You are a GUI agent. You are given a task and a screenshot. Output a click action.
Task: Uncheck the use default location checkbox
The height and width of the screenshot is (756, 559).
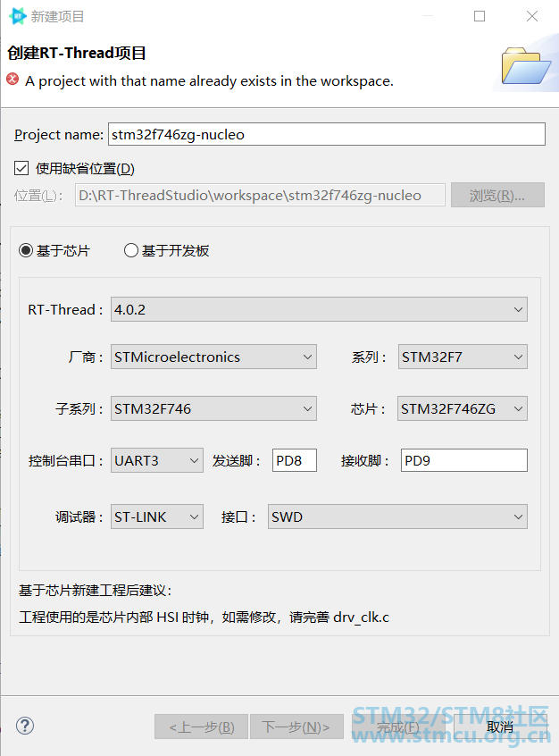(21, 168)
